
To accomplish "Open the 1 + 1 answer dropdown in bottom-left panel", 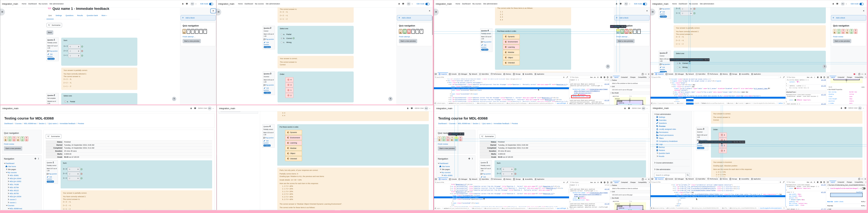I will point(74,178).
